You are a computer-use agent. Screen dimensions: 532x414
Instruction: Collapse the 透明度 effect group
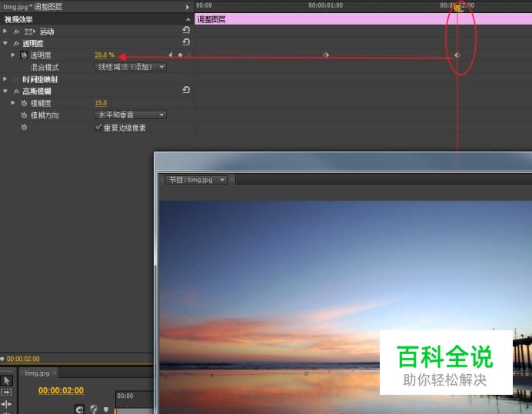(x=5, y=43)
